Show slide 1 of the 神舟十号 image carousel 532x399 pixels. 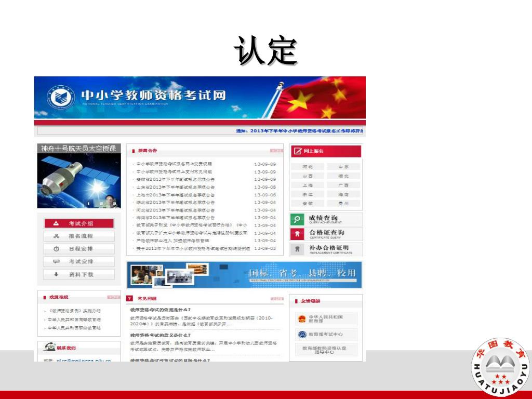tap(88, 204)
